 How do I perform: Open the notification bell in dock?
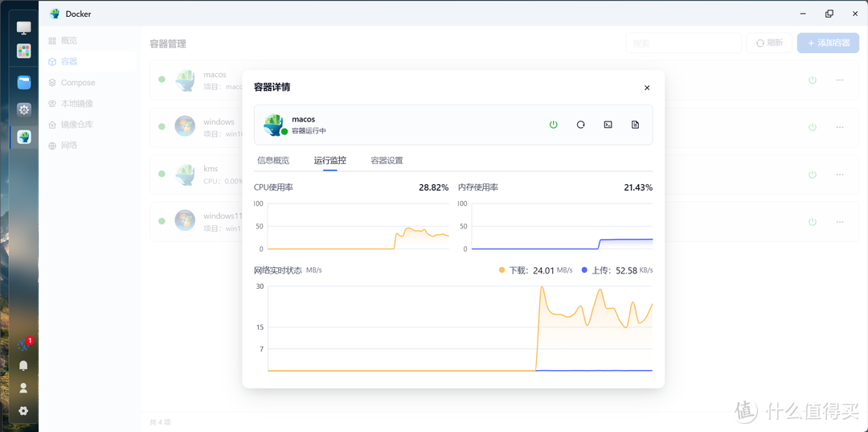pos(23,365)
